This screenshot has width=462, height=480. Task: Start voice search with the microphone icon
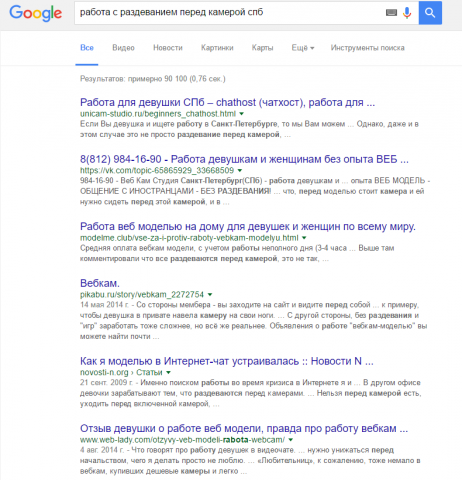pyautogui.click(x=407, y=13)
